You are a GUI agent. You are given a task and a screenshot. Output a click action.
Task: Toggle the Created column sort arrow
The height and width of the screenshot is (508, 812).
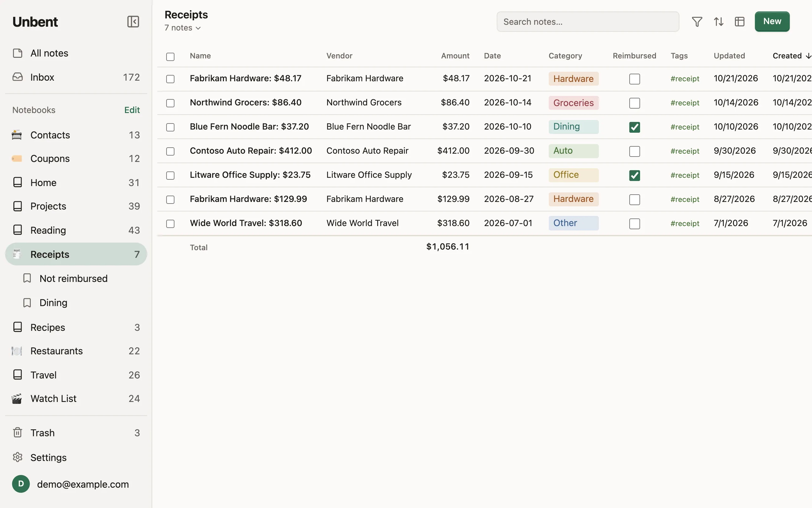[808, 56]
